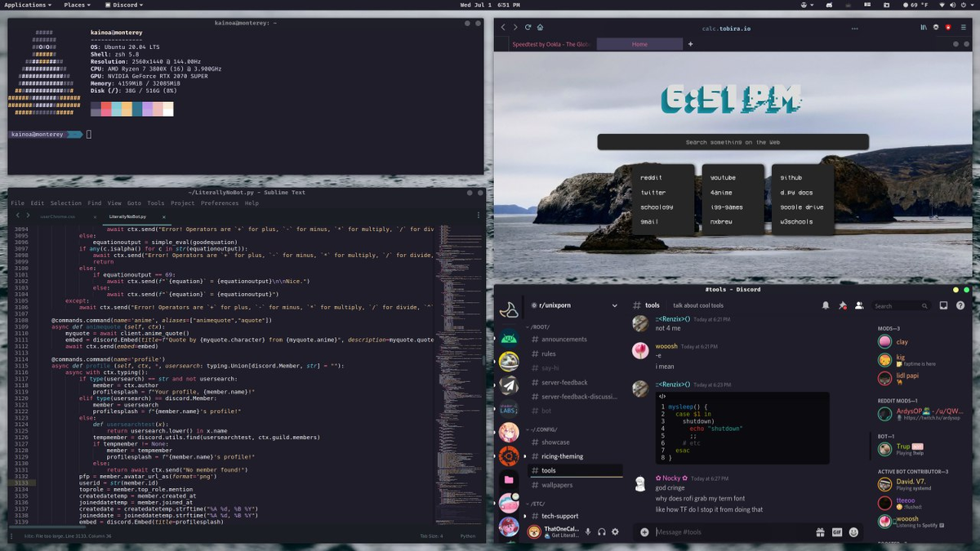Image resolution: width=980 pixels, height=551 pixels.
Task: Open the Android robot server icon
Action: 509,338
